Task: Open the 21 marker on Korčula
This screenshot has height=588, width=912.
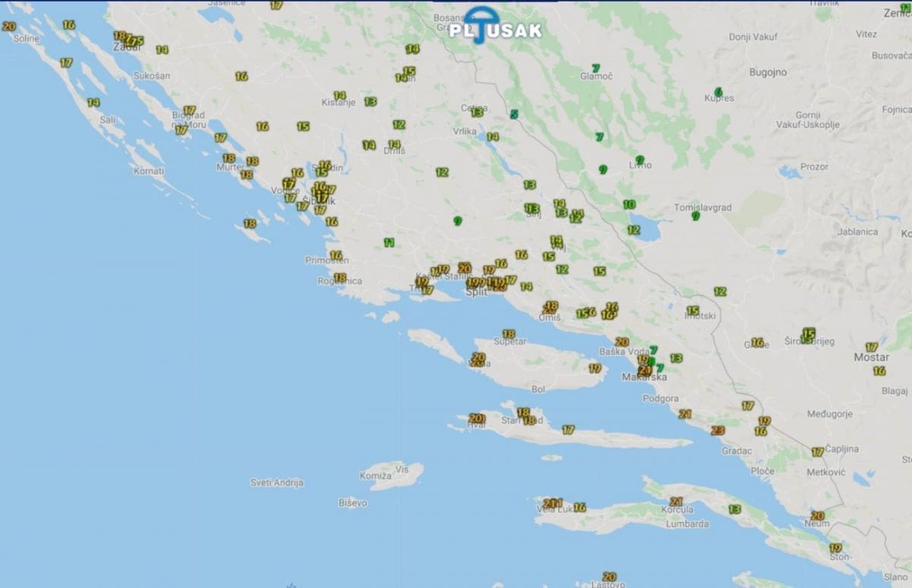Action: pyautogui.click(x=676, y=502)
